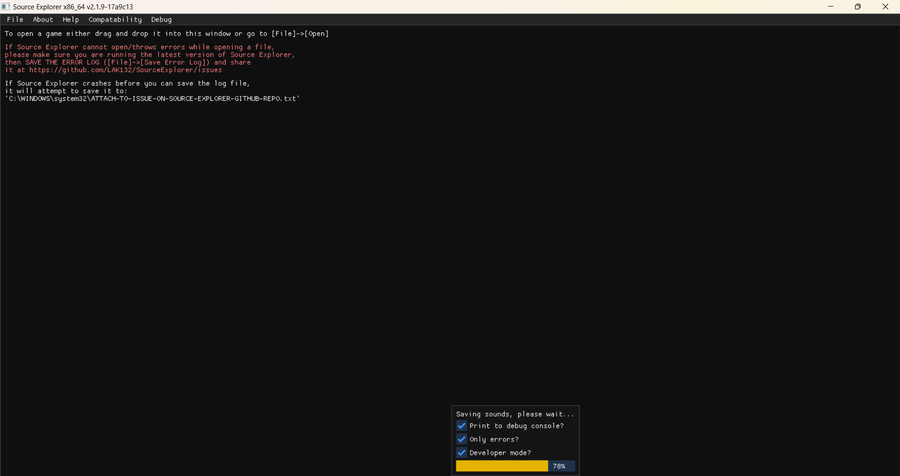
Task: Click the 'SAVE THE ERROR LOG' red text line
Action: (x=127, y=63)
